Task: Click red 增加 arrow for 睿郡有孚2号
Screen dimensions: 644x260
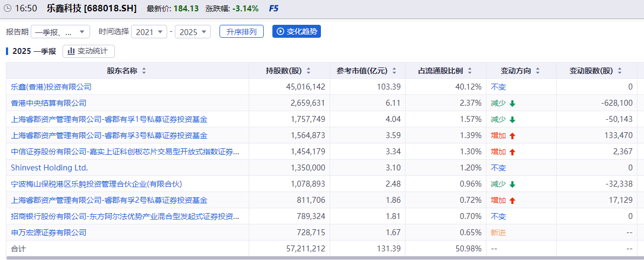Action: (512, 201)
